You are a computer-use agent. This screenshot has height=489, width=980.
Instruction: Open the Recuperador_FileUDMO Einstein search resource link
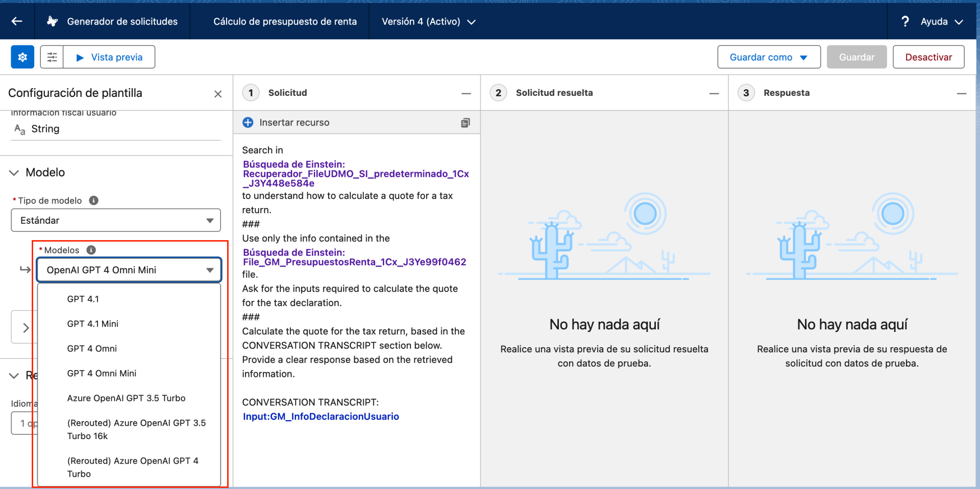point(356,174)
